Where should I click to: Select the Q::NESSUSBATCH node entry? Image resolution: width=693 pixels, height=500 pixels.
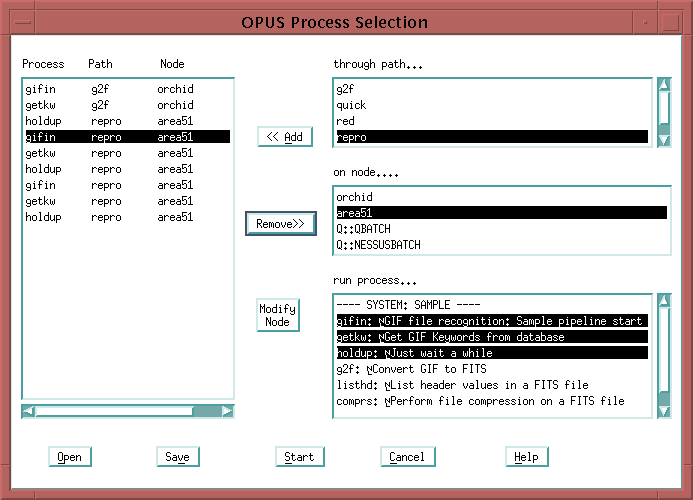378,245
